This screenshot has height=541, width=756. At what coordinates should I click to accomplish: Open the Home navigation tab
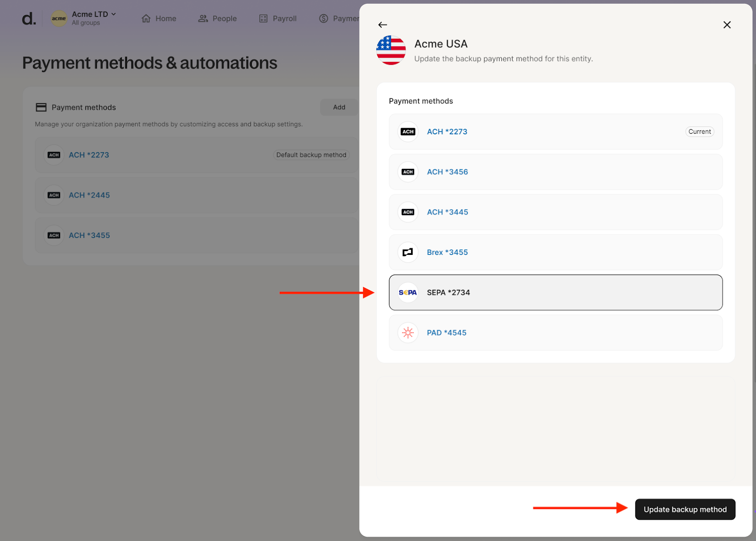(159, 18)
